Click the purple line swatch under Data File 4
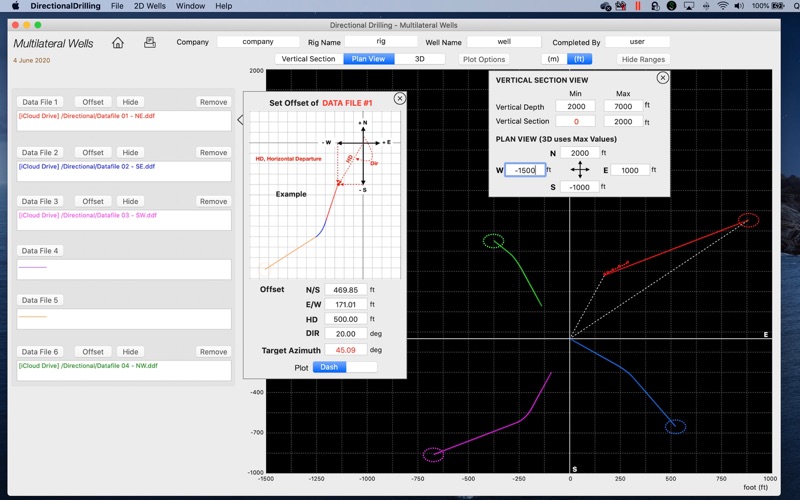 [x=33, y=267]
